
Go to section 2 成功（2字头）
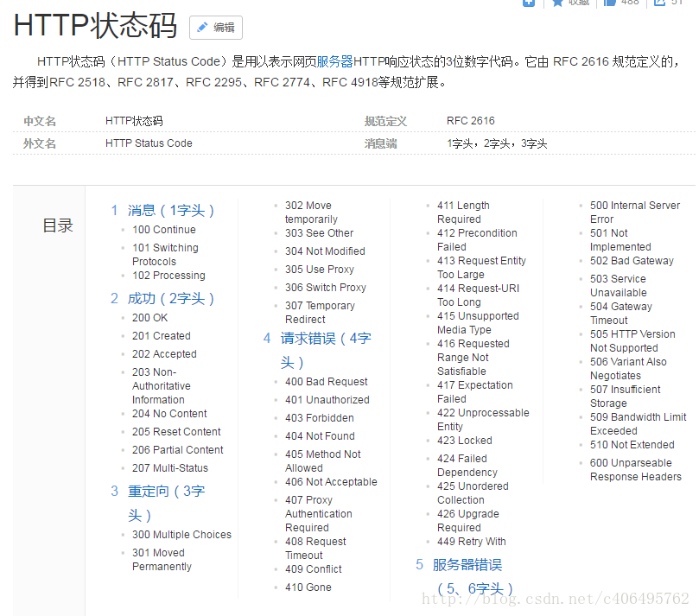(171, 298)
